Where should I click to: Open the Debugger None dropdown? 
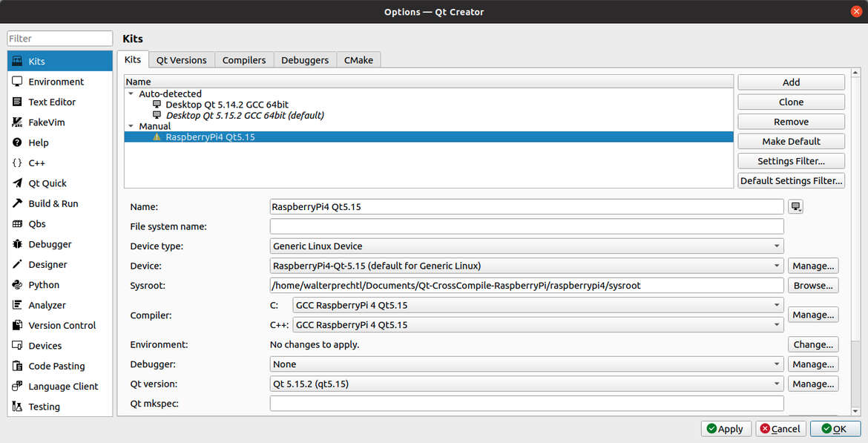point(527,364)
